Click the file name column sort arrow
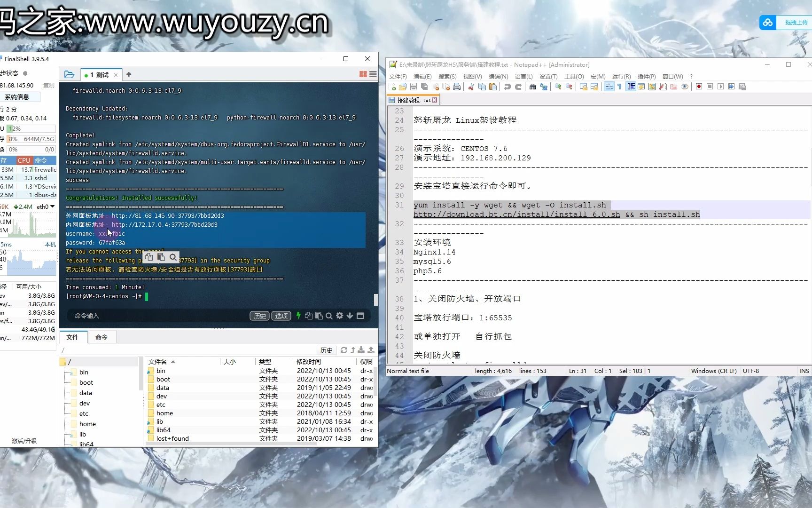The image size is (812, 508). [x=173, y=362]
